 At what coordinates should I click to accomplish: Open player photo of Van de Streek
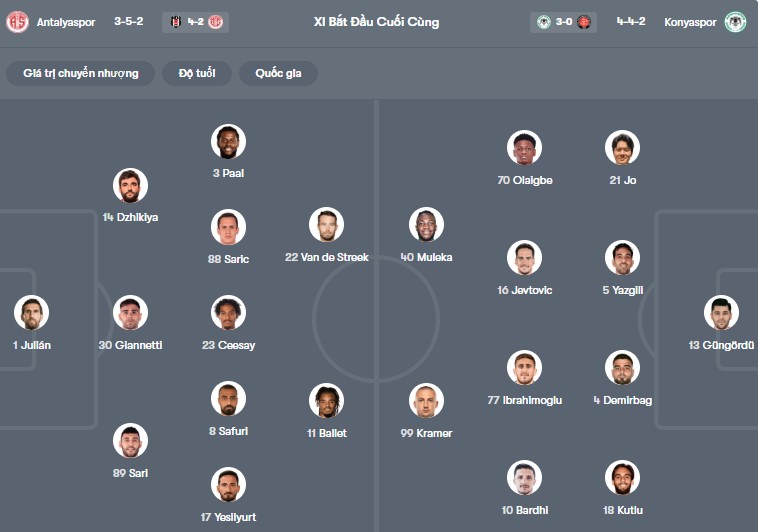[326, 225]
